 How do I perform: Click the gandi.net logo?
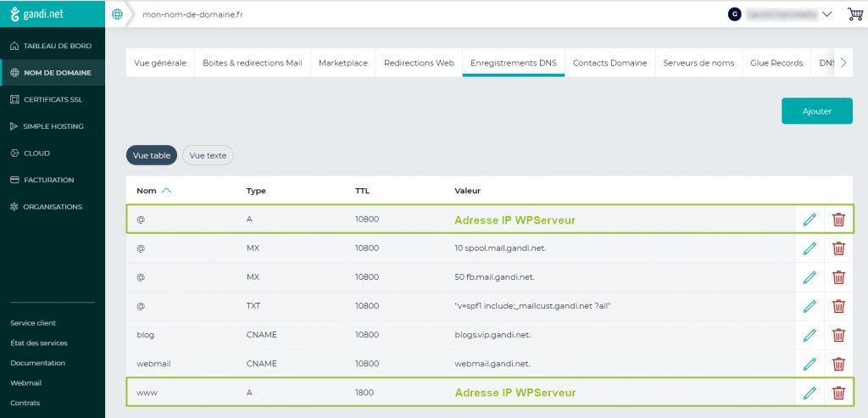click(36, 14)
